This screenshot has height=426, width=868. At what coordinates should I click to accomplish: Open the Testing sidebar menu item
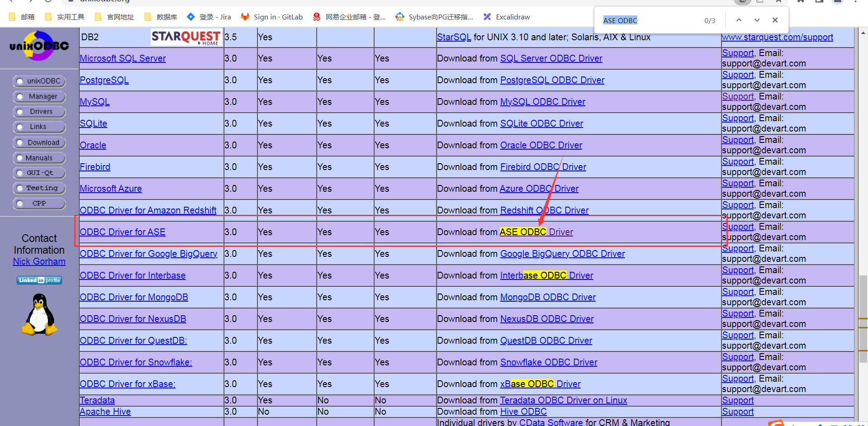tap(39, 188)
